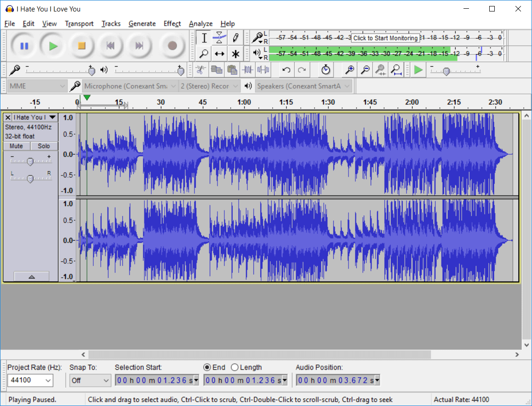Click the track Gain slider handle
This screenshot has width=532, height=406.
pos(30,162)
